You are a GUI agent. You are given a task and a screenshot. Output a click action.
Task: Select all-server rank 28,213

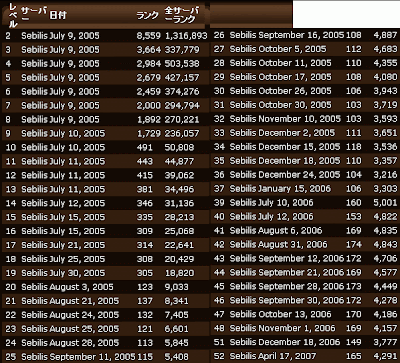[179, 217]
